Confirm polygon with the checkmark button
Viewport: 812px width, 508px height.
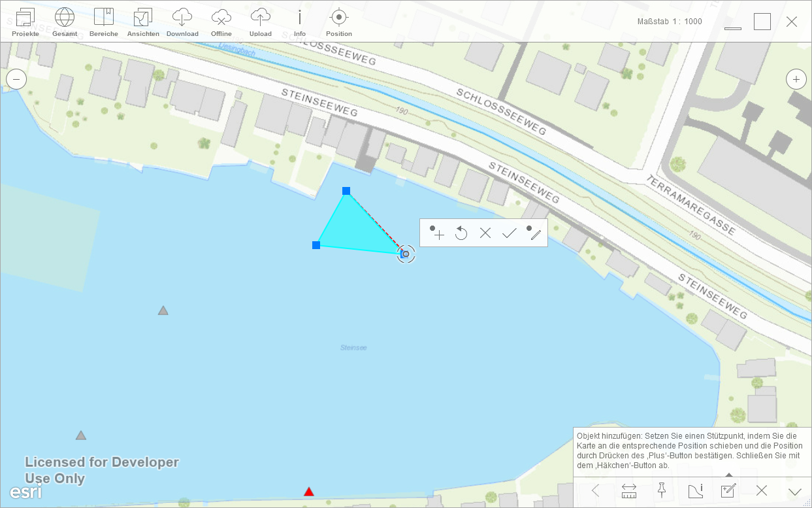510,233
